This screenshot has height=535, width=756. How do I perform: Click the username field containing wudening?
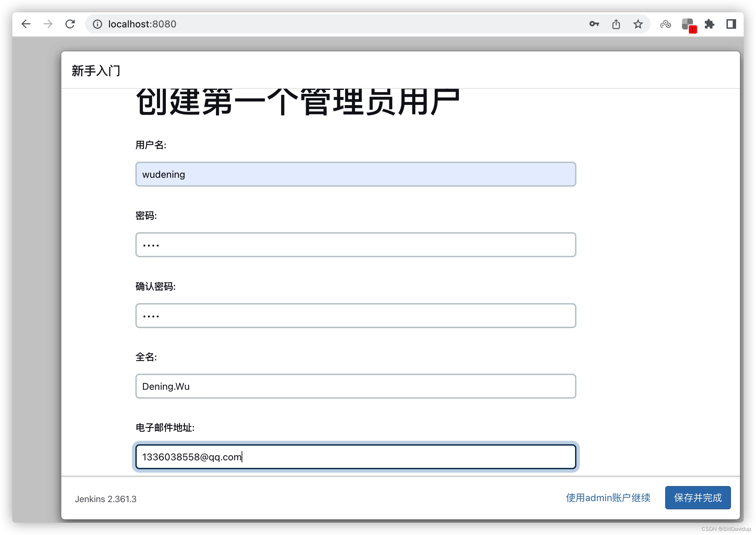click(356, 174)
